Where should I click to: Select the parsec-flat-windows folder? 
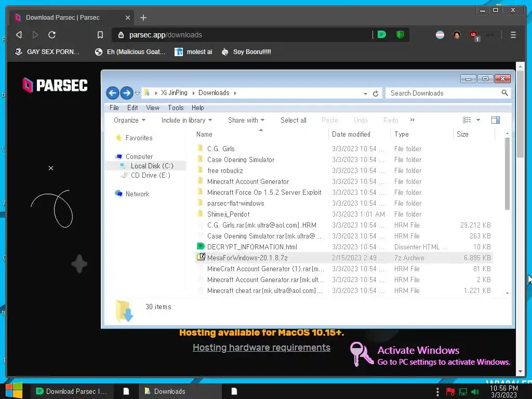click(x=235, y=203)
